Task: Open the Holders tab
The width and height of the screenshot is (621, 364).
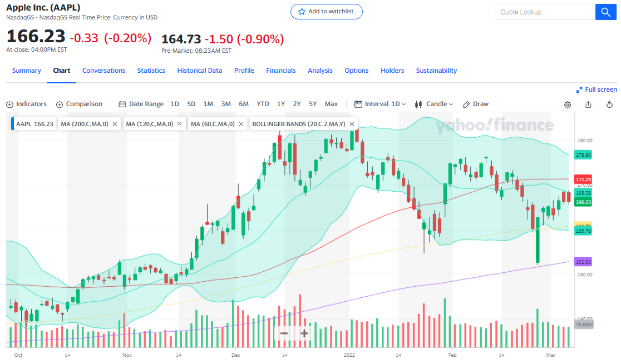Action: click(x=392, y=71)
